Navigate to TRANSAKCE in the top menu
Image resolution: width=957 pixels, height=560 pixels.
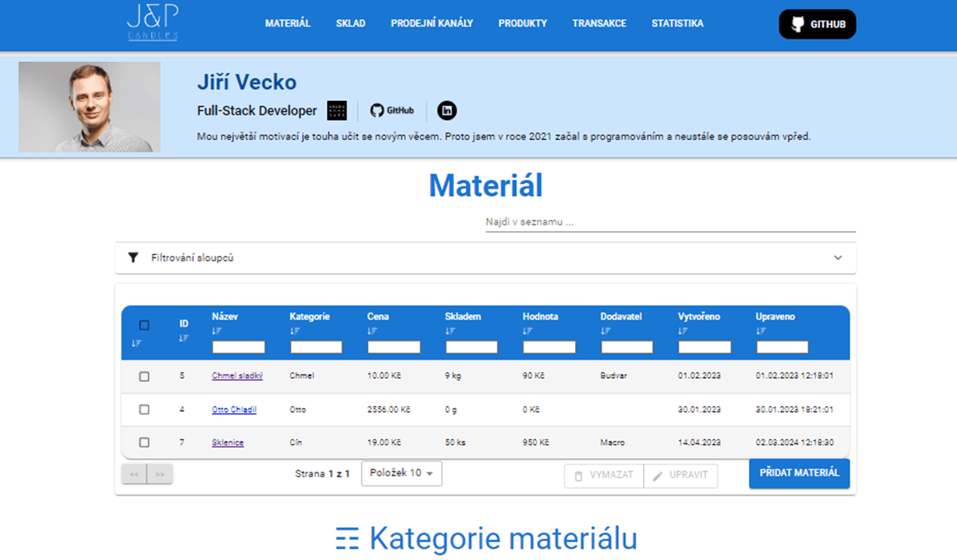coord(599,24)
